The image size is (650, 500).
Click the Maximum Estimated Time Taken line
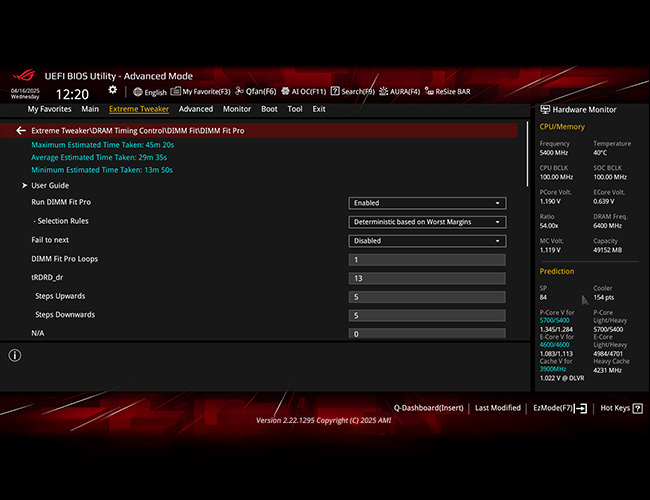pyautogui.click(x=103, y=145)
